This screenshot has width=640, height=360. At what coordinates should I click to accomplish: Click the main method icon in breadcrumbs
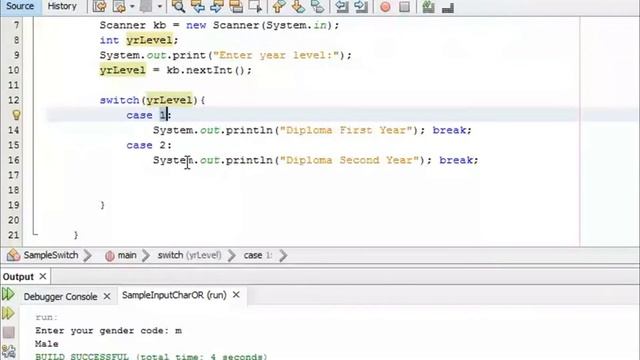point(109,256)
